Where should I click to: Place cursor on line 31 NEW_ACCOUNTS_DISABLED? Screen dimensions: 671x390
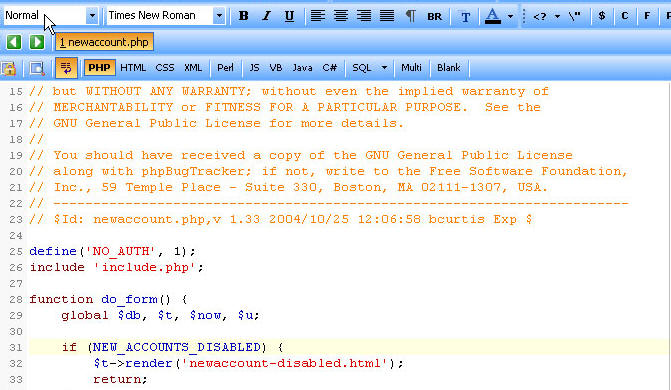177,347
